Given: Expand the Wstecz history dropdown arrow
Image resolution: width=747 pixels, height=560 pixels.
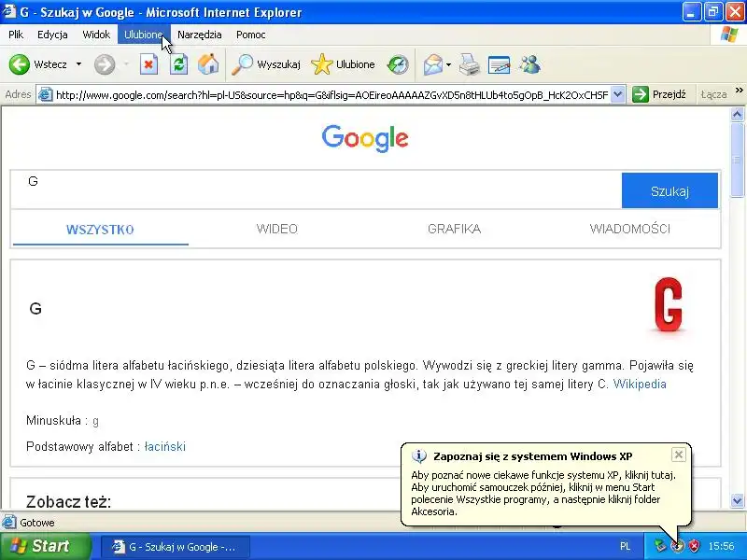Looking at the screenshot, I should 79,63.
